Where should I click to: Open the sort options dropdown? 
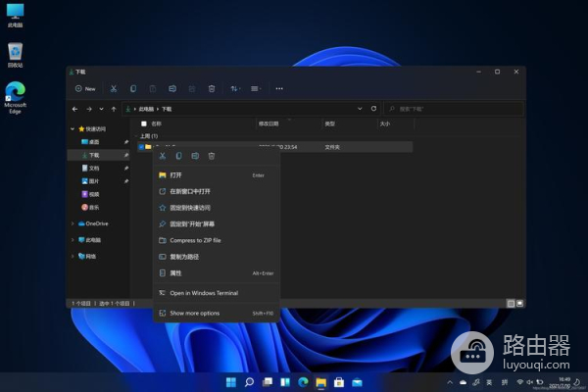(235, 88)
